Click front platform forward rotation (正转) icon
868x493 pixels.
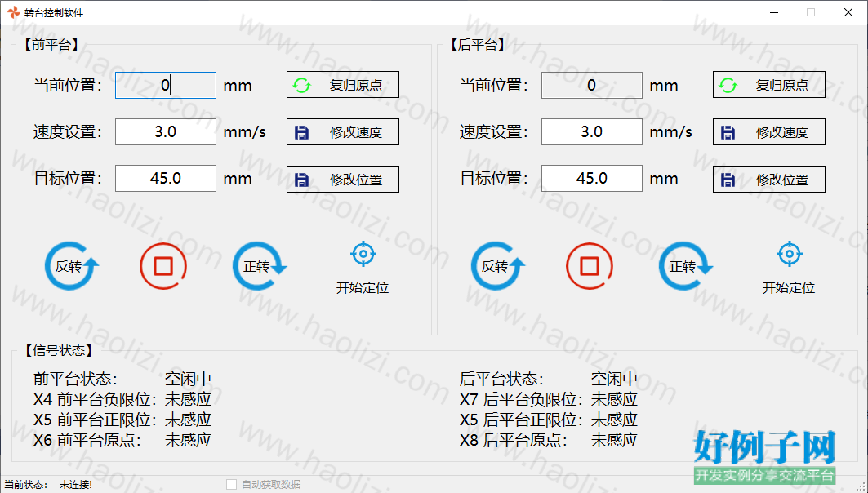tap(260, 266)
